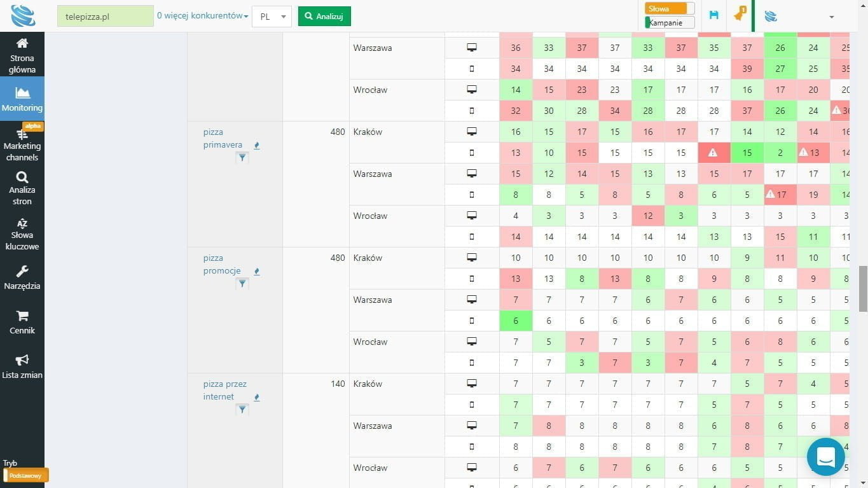
Task: Run analysis with the Analizuj button
Action: point(324,16)
